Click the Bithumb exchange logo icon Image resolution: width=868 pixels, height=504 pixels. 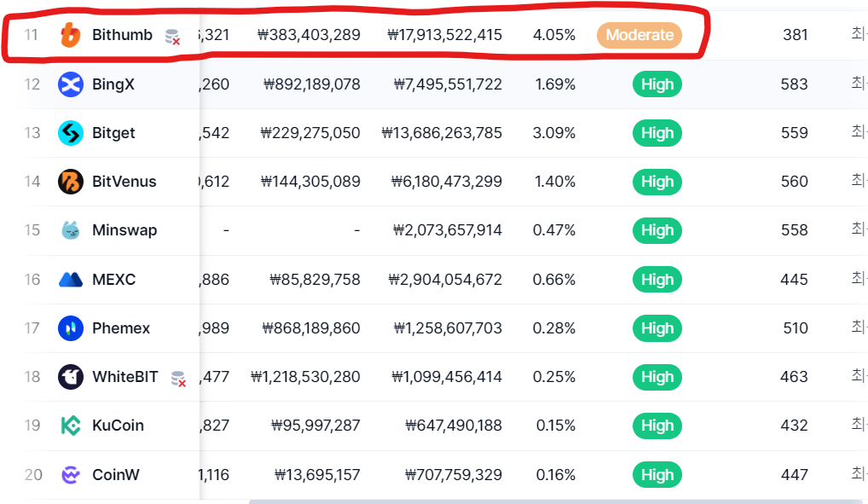coord(70,35)
